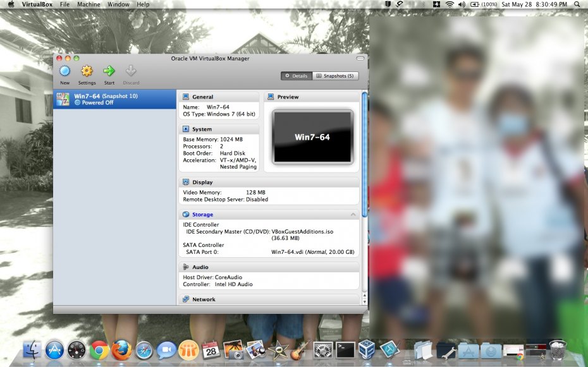Open the System section heading
Screen dimensions: 588x367
click(202, 129)
